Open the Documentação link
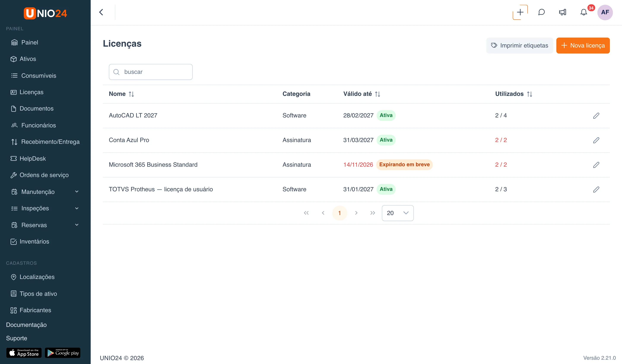The image size is (622, 364). click(26, 325)
